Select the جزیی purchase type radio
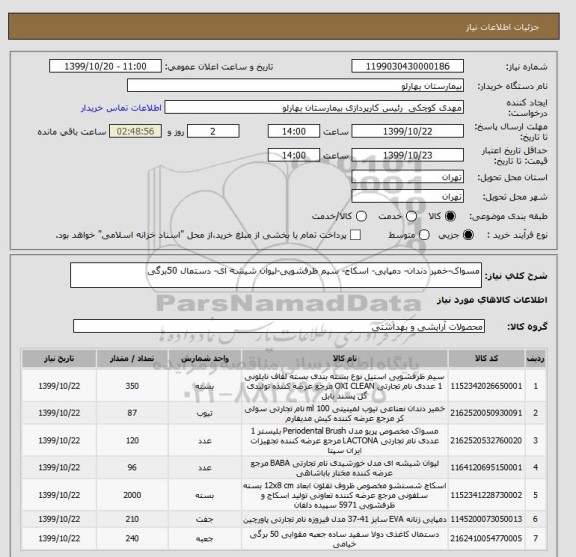The image size is (576, 557). coord(468,235)
